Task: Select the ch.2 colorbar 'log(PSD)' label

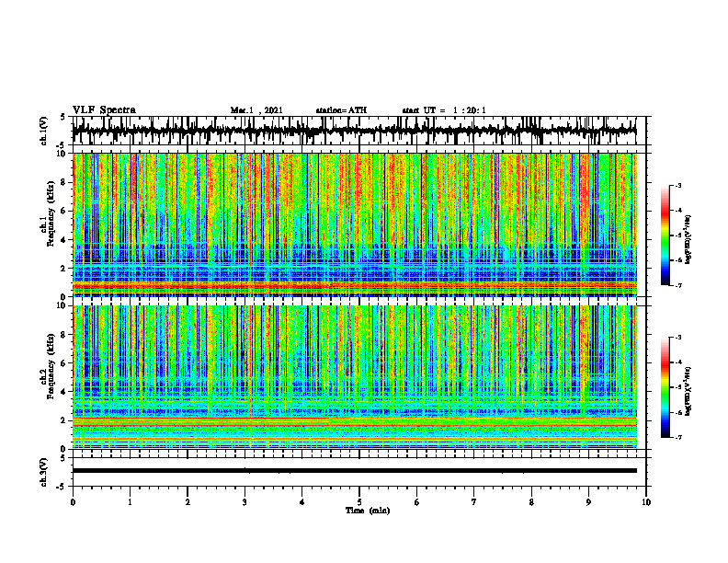Action: (688, 391)
